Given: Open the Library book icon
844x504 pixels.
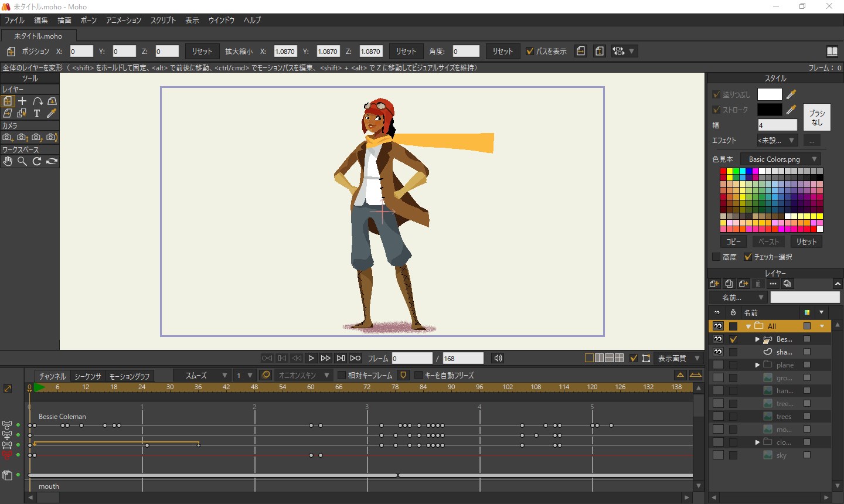Looking at the screenshot, I should click(x=832, y=51).
